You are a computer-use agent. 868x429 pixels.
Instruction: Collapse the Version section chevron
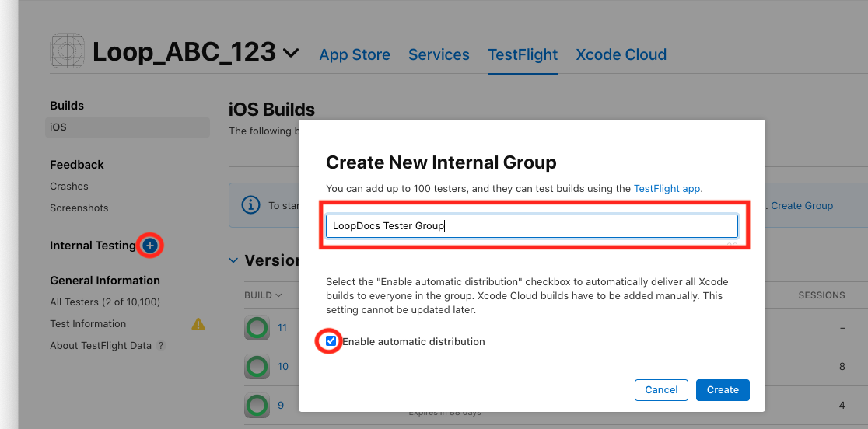233,260
